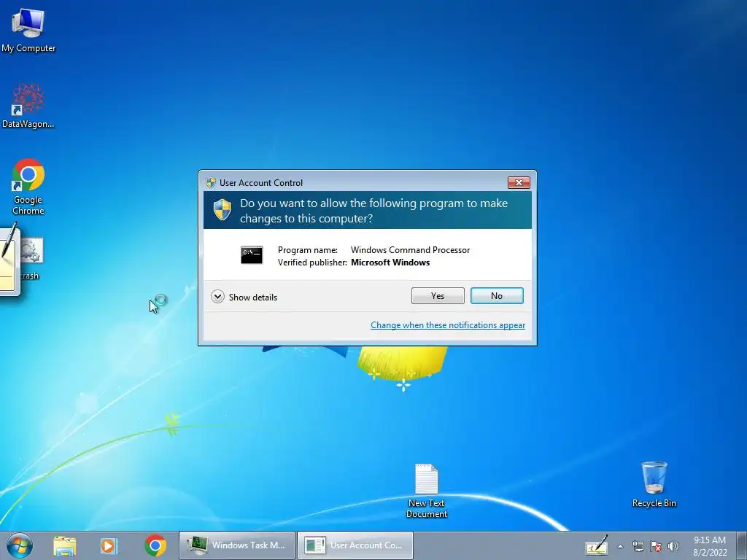Viewport: 747px width, 560px height.
Task: Click the Command Processor icon in the dialog
Action: [252, 254]
